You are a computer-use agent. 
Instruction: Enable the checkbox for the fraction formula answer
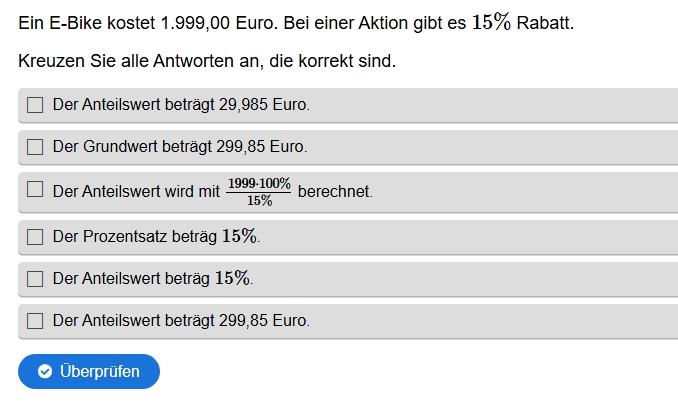(x=35, y=190)
